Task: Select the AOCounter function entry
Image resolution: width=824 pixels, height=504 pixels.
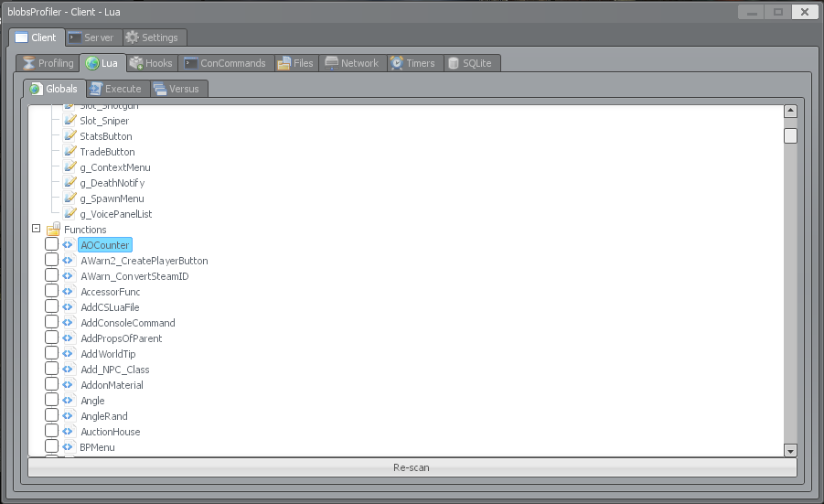Action: 105,245
